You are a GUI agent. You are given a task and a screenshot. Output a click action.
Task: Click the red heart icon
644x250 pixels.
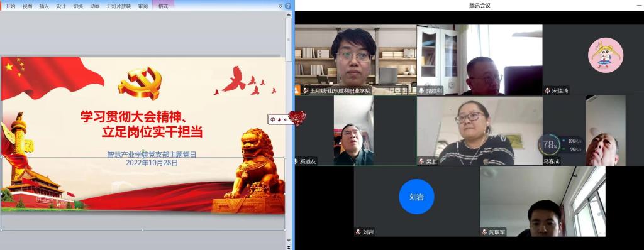click(x=297, y=118)
